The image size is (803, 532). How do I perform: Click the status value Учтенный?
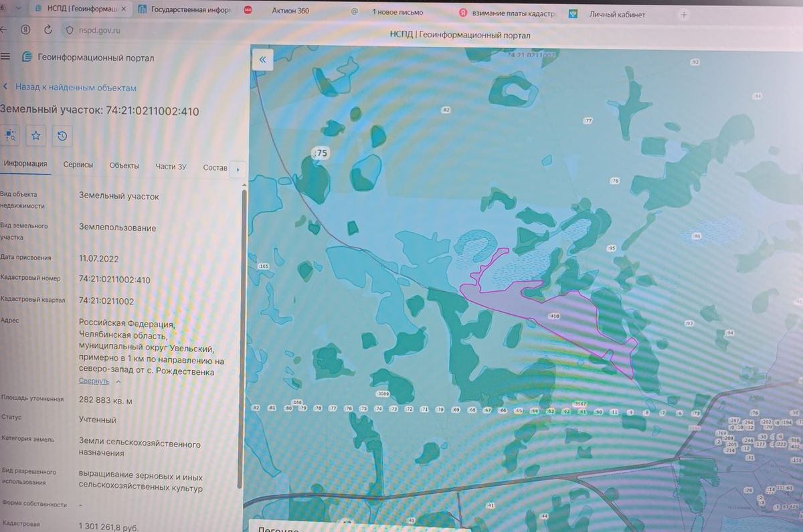pyautogui.click(x=98, y=420)
